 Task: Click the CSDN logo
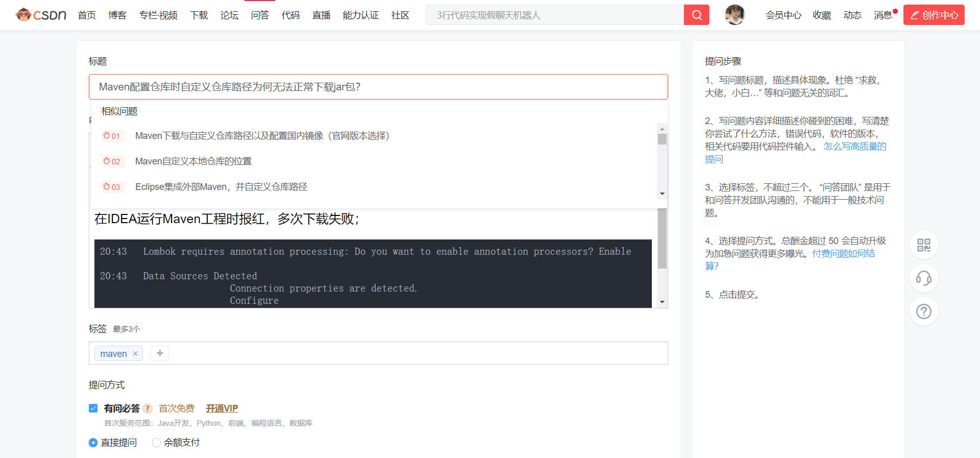coord(41,15)
